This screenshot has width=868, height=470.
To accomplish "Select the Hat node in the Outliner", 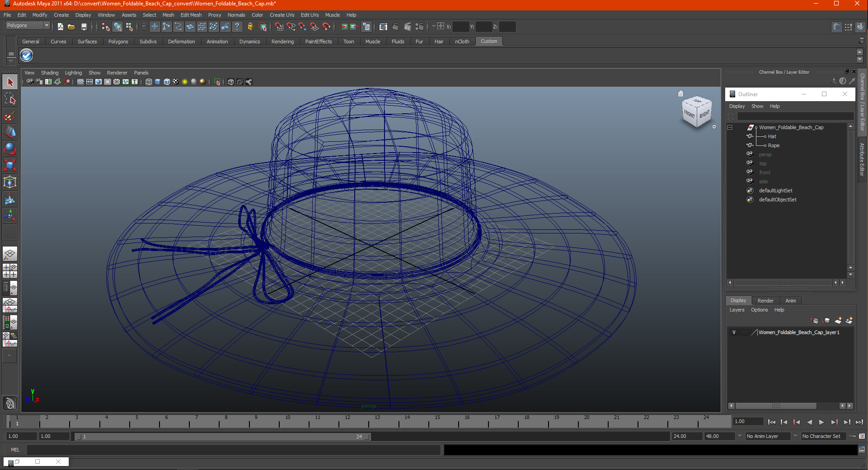I will point(772,136).
